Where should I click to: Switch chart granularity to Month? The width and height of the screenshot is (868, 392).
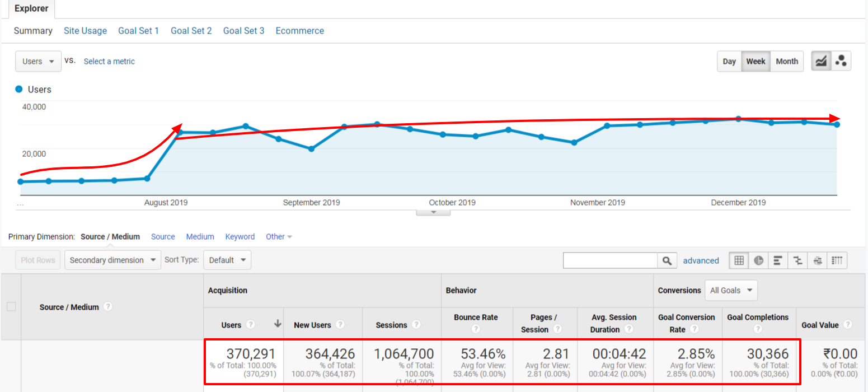(x=787, y=61)
